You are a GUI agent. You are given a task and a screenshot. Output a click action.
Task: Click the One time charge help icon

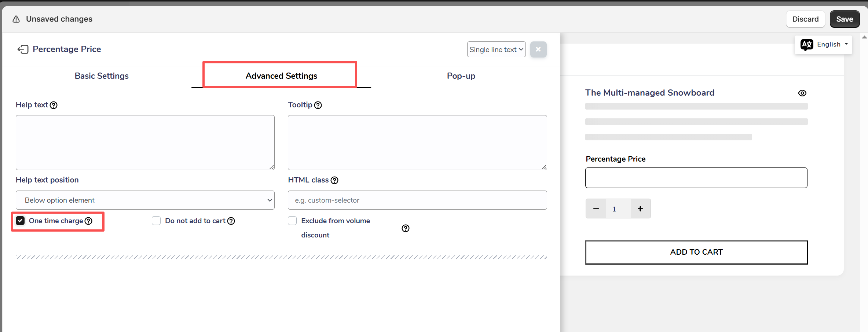click(x=88, y=221)
